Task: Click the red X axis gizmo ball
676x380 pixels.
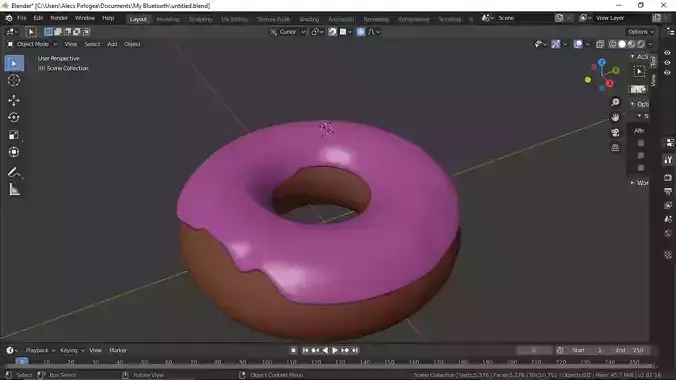Action: [610, 83]
